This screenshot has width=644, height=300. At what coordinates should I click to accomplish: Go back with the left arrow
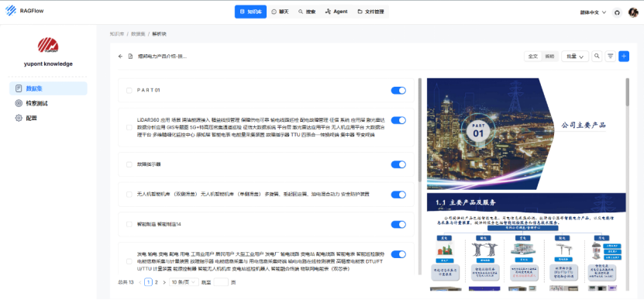[120, 57]
